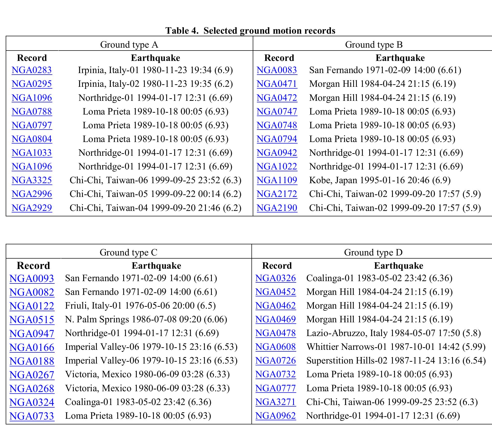
Task: Open the NGA0283 Irpinia record link
Action: 32,70
